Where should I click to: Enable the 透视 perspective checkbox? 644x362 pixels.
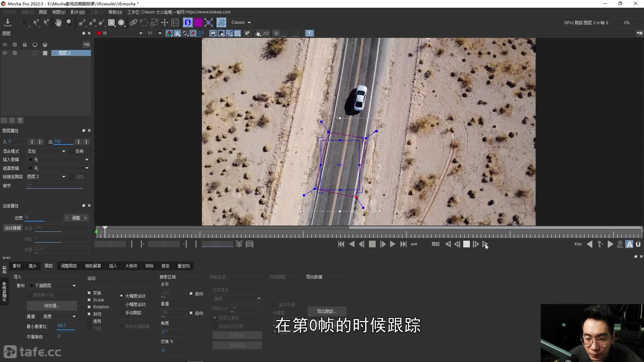coord(89,321)
